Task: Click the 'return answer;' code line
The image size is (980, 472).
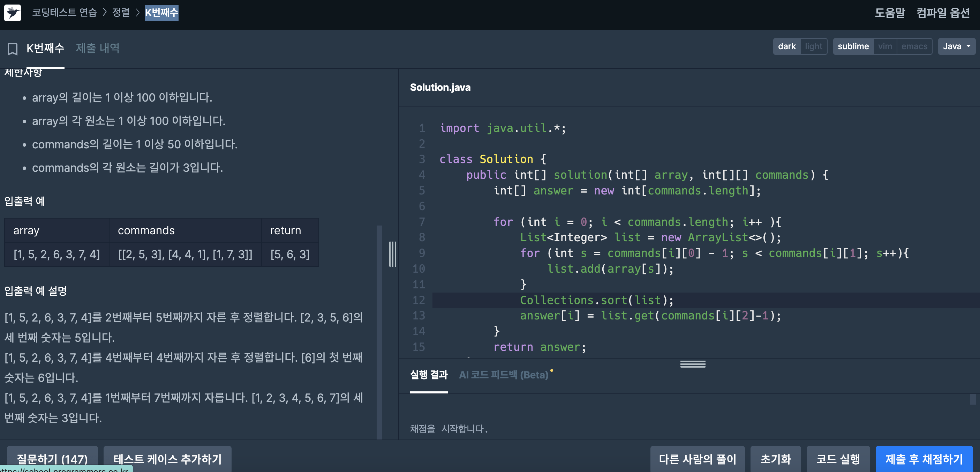Action: (540, 347)
